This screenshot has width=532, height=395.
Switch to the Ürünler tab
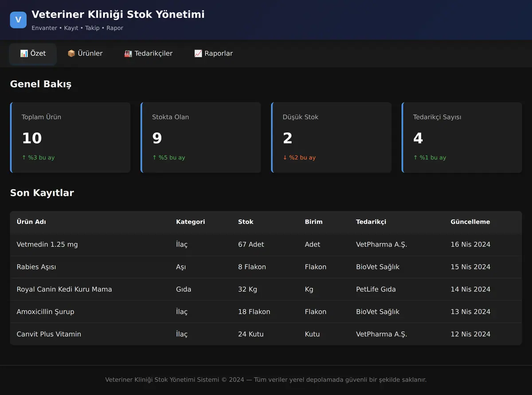(85, 54)
